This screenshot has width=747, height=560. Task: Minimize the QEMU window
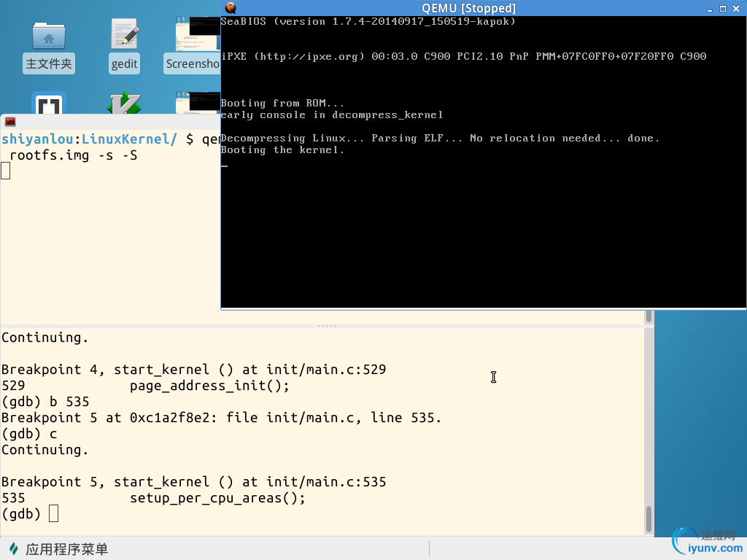point(710,9)
